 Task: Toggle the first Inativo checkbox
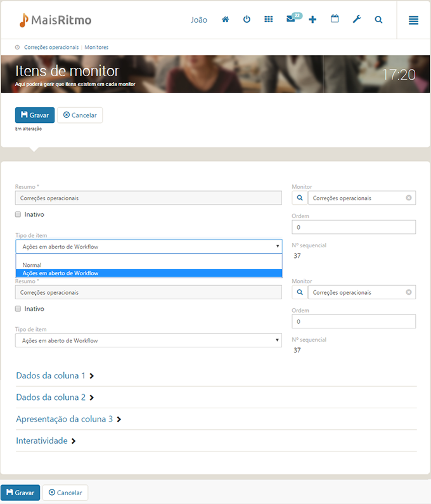pos(18,214)
